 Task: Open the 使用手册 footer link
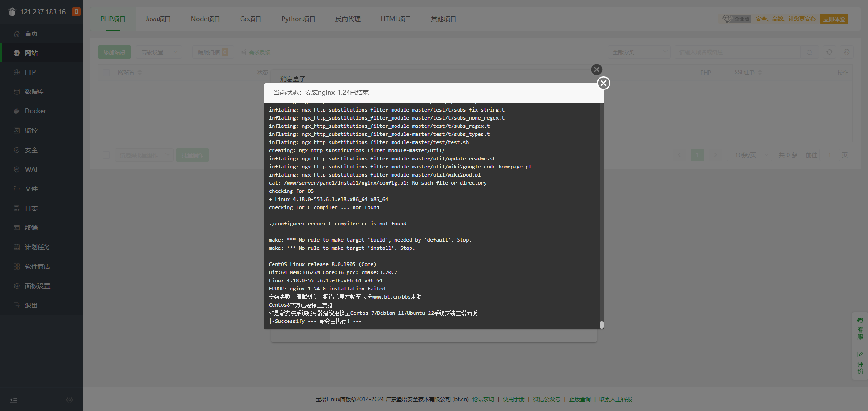click(514, 399)
